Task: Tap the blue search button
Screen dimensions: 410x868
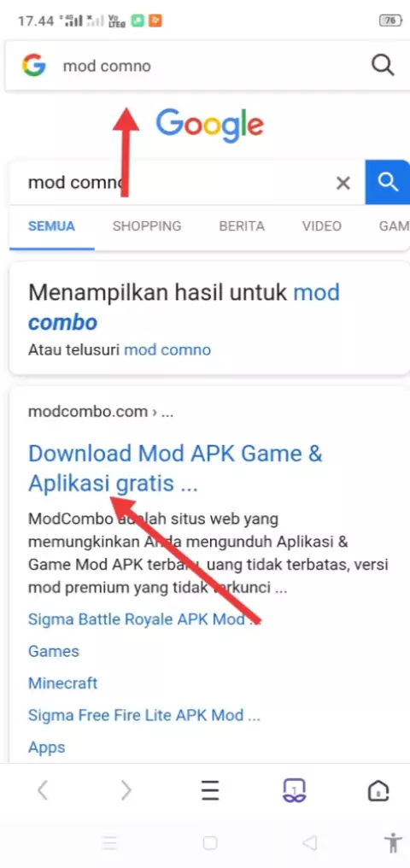Action: (387, 182)
